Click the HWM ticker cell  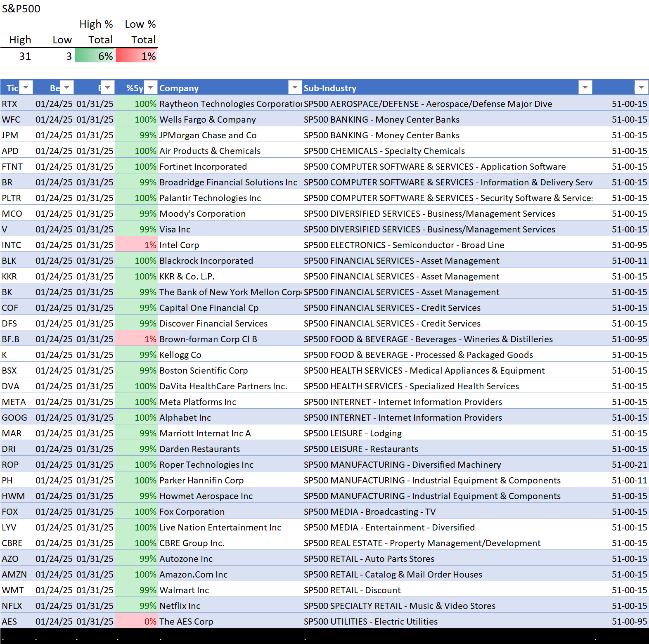tap(17, 496)
